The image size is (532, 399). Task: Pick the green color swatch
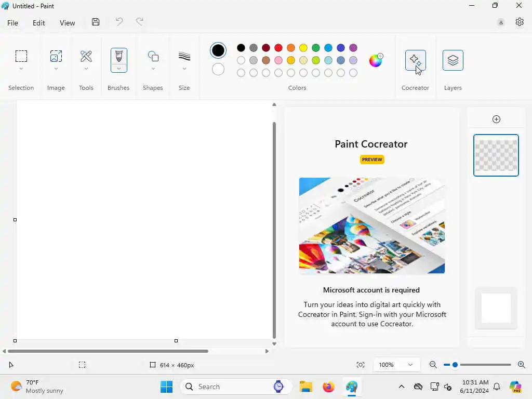[x=316, y=48]
